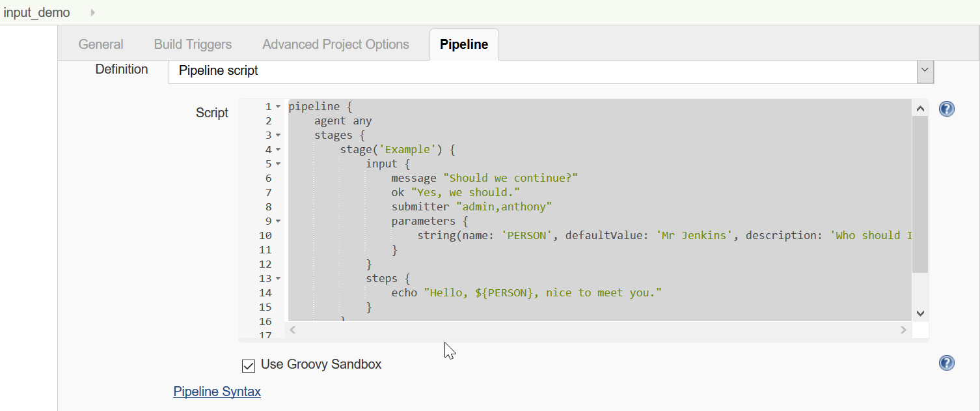The height and width of the screenshot is (411, 980).
Task: Select the Advanced Project Options tab
Action: (335, 44)
